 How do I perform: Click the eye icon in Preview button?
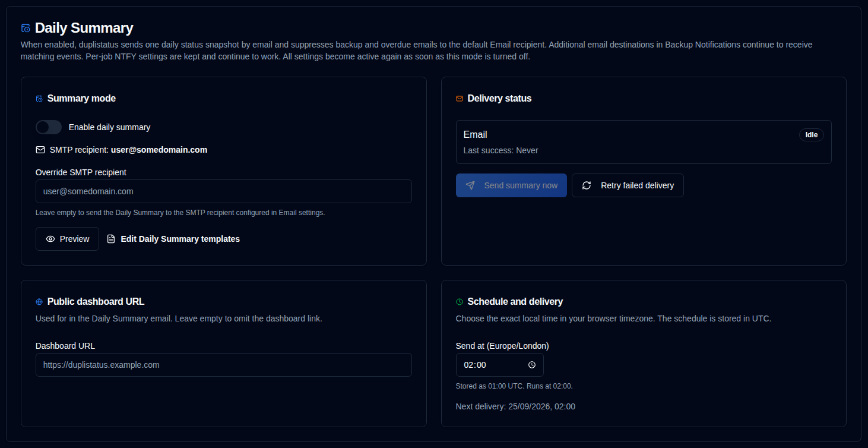[x=50, y=239]
